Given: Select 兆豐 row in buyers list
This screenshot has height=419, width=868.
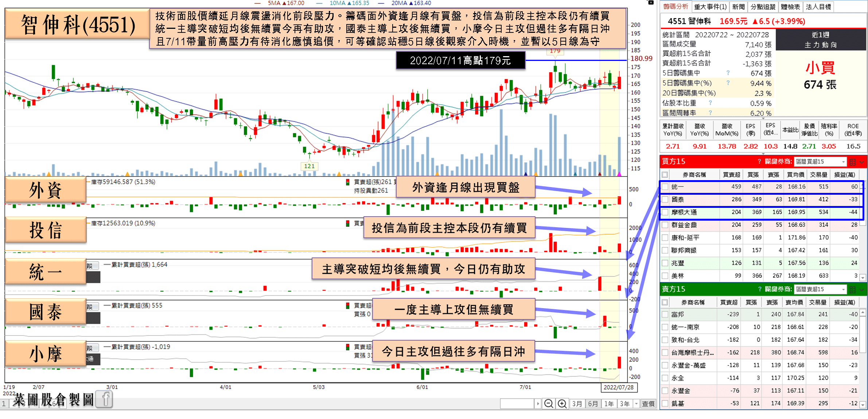Looking at the screenshot, I should pyautogui.click(x=760, y=263).
